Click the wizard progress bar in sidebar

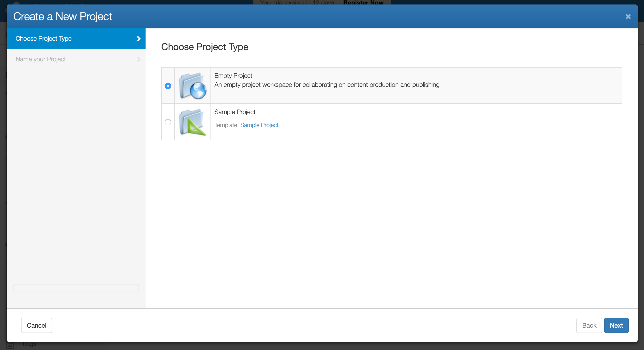pyautogui.click(x=76, y=288)
